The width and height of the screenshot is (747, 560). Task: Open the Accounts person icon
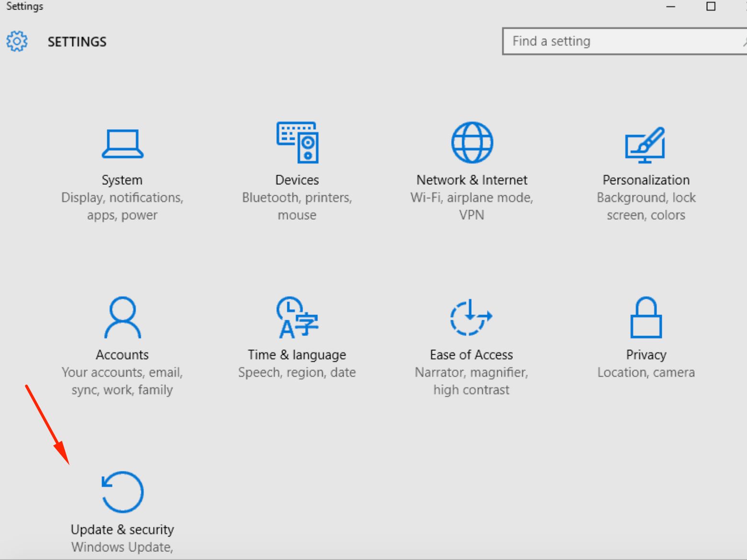click(122, 317)
